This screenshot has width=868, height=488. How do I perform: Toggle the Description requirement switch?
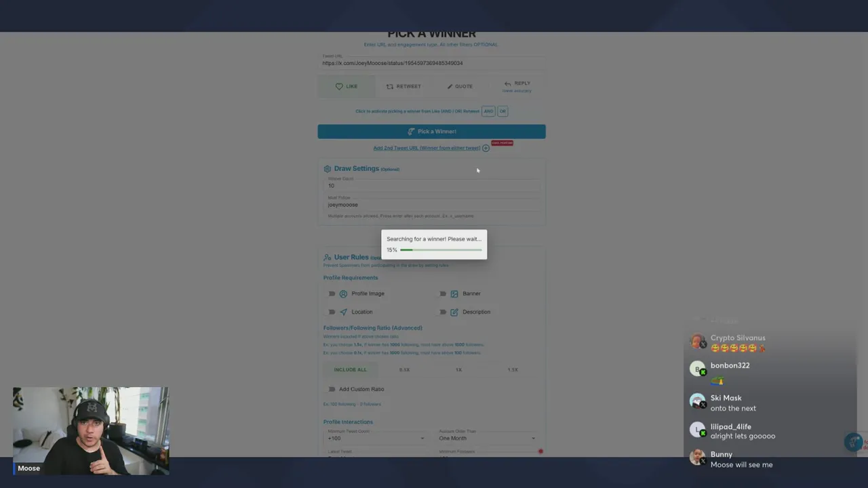click(x=443, y=312)
